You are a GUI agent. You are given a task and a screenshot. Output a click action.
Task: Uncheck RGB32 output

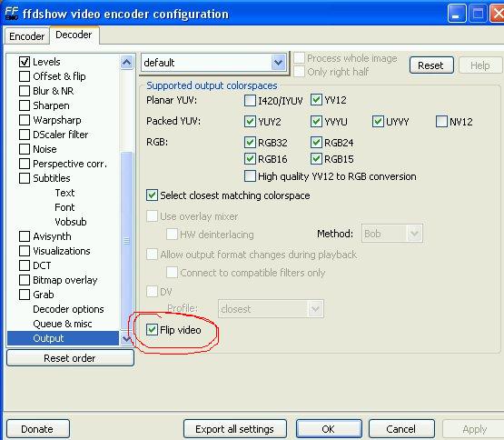click(250, 142)
